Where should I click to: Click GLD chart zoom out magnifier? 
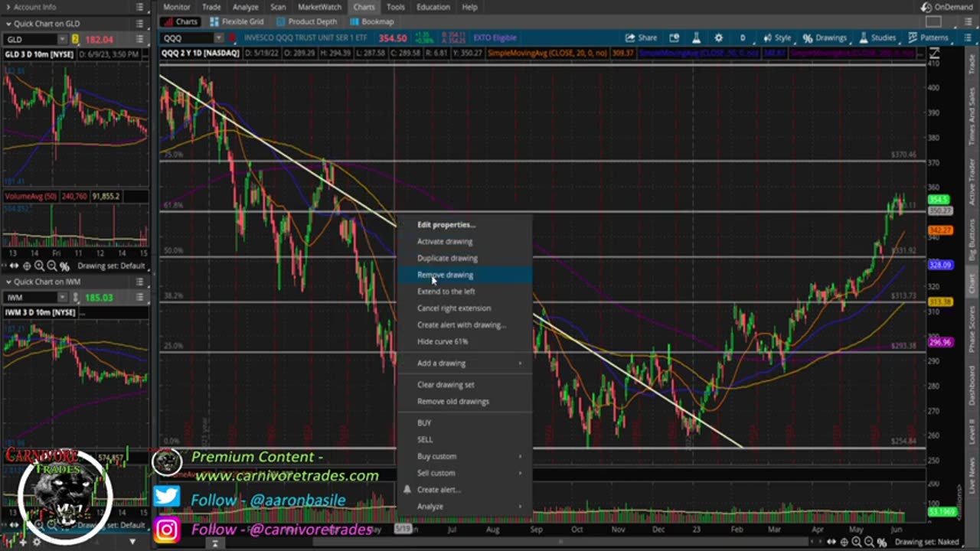click(x=51, y=266)
